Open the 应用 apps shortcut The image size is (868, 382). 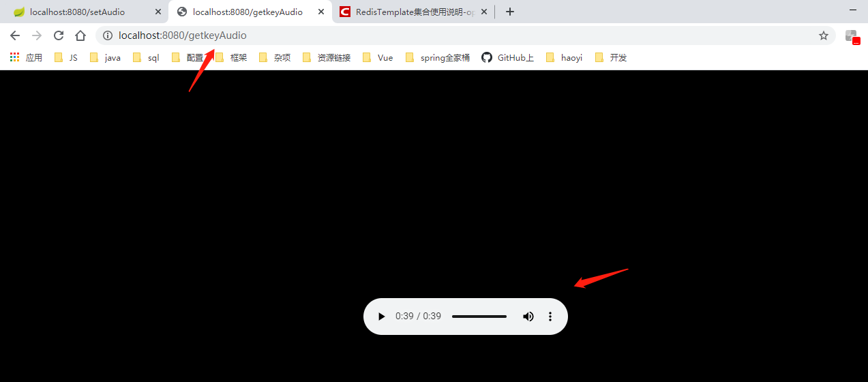(26, 58)
